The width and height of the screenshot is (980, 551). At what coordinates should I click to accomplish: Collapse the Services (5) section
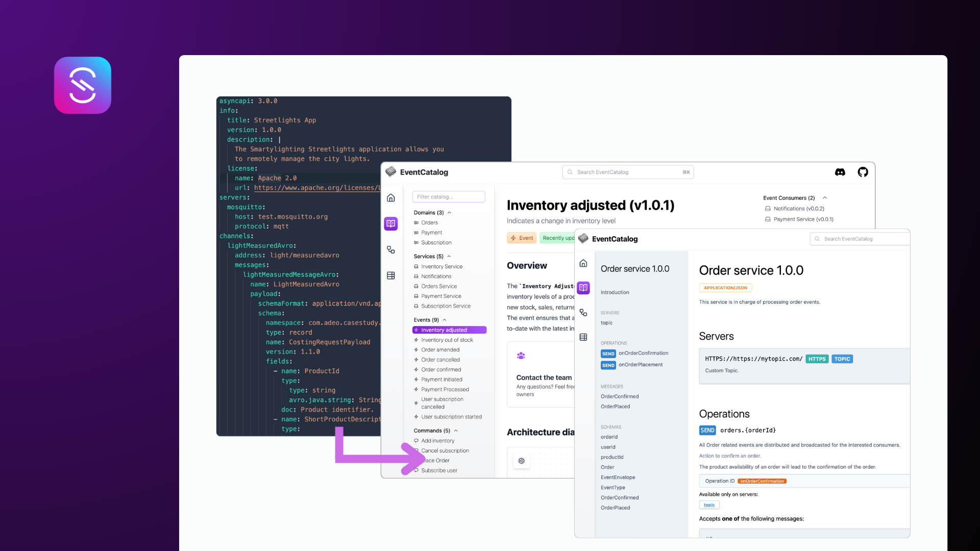(x=449, y=257)
